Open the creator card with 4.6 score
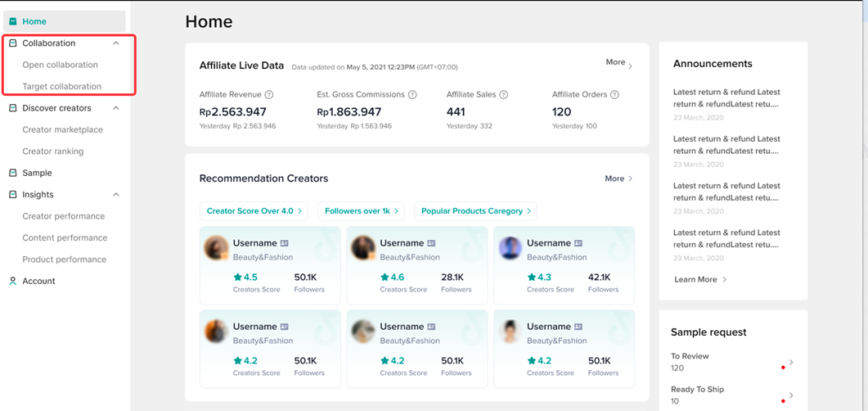This screenshot has height=411, width=868. (416, 265)
